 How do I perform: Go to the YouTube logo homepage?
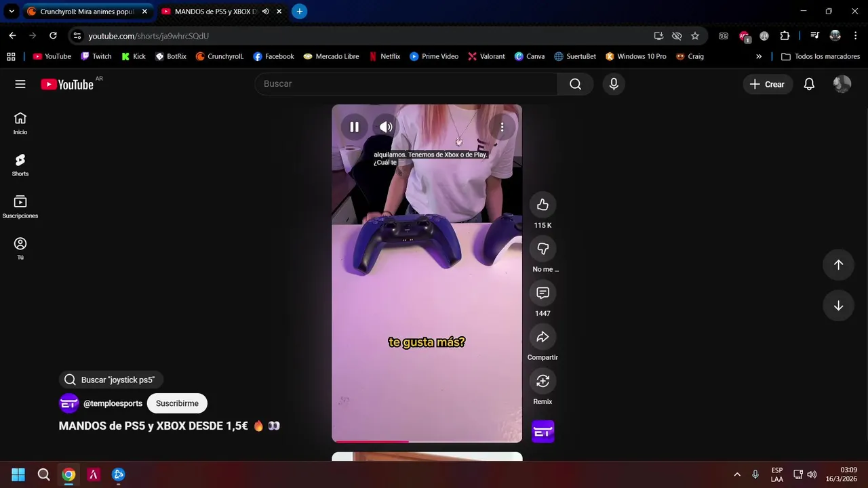coord(67,84)
